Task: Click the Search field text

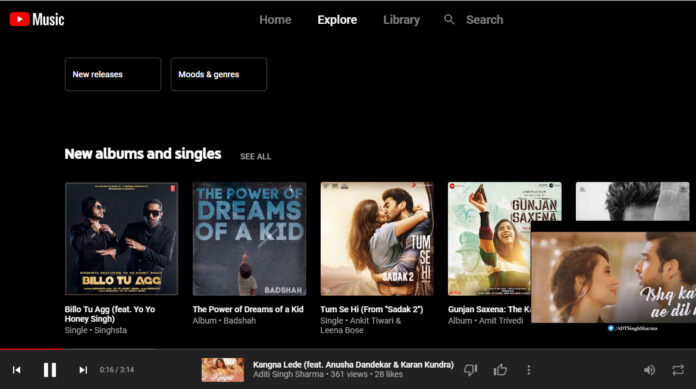Action: click(x=484, y=20)
